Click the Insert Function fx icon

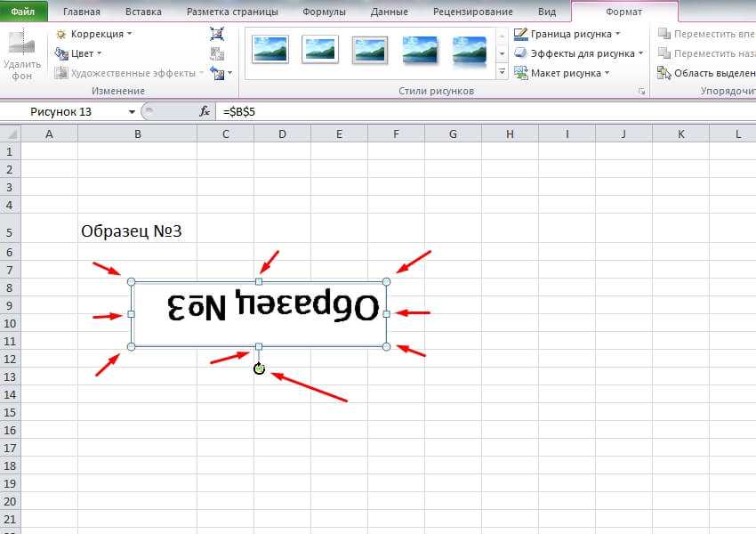pyautogui.click(x=205, y=112)
